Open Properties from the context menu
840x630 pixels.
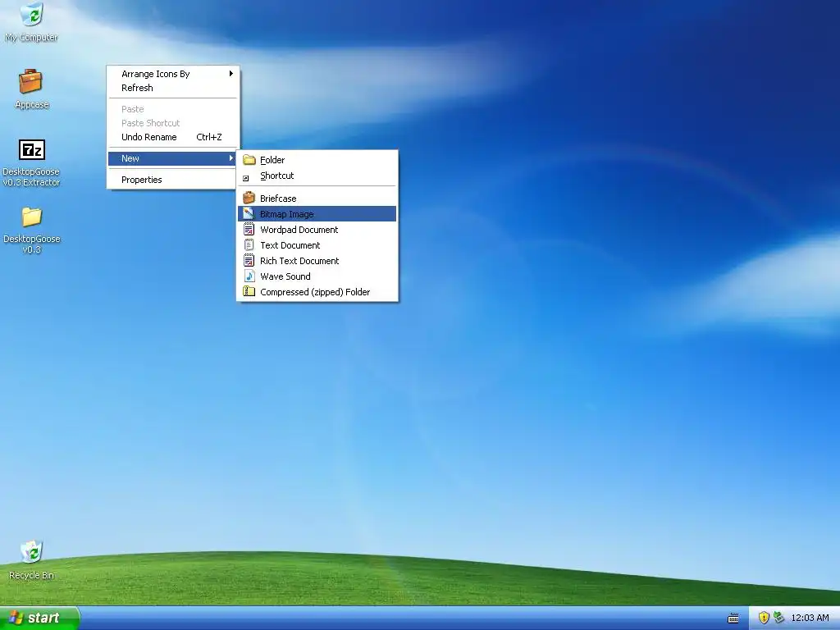(173, 180)
